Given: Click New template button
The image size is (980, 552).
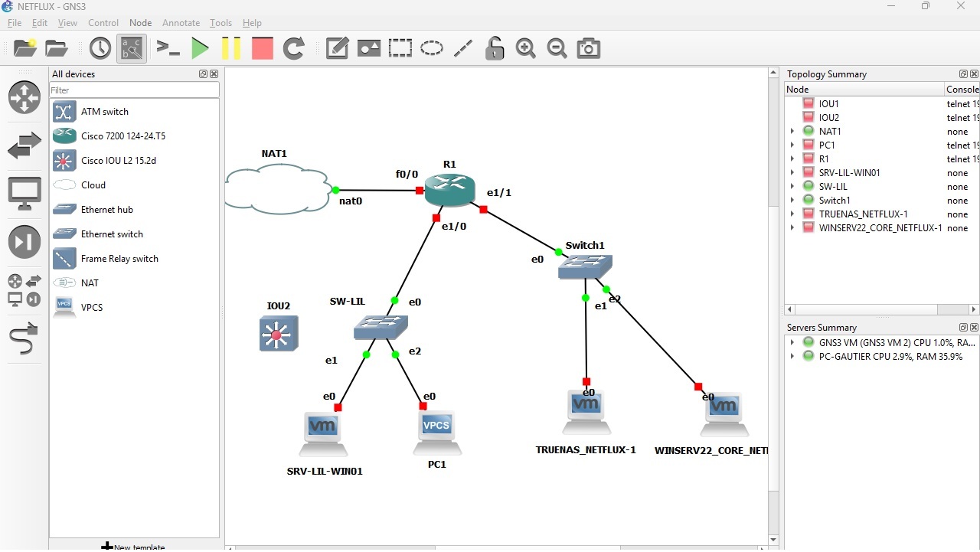Looking at the screenshot, I should tap(133, 546).
